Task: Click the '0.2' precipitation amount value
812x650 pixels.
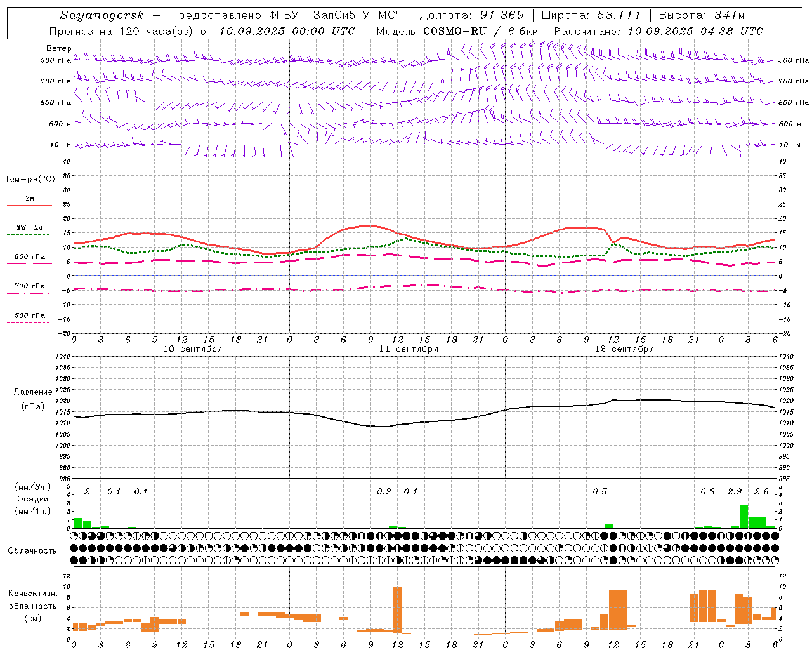Action: tap(384, 492)
